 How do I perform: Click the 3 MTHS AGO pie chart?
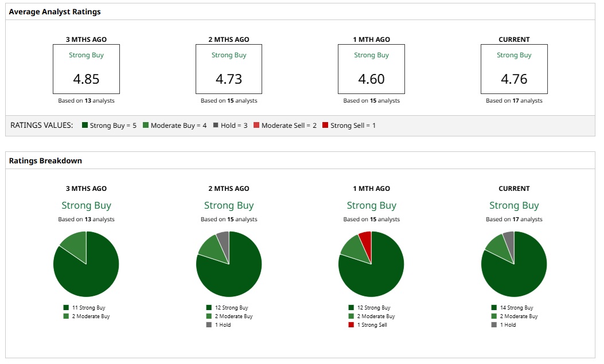[86, 264]
